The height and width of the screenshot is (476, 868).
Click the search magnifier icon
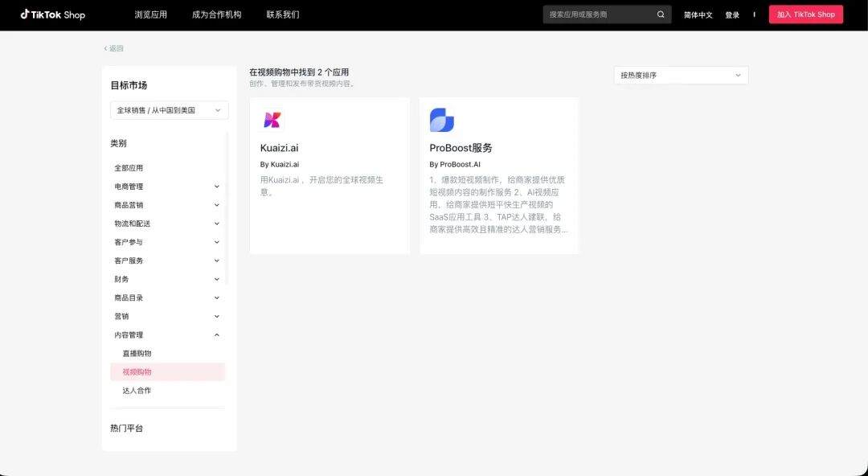tap(661, 14)
